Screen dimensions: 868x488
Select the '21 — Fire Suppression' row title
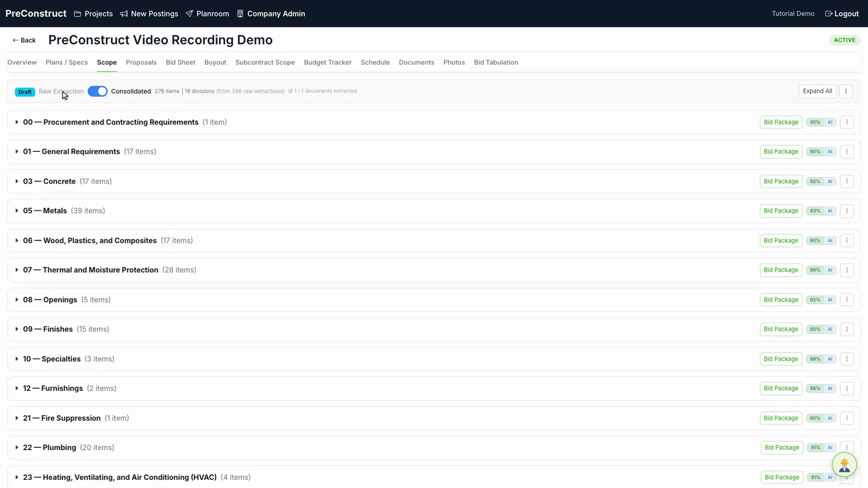point(62,418)
